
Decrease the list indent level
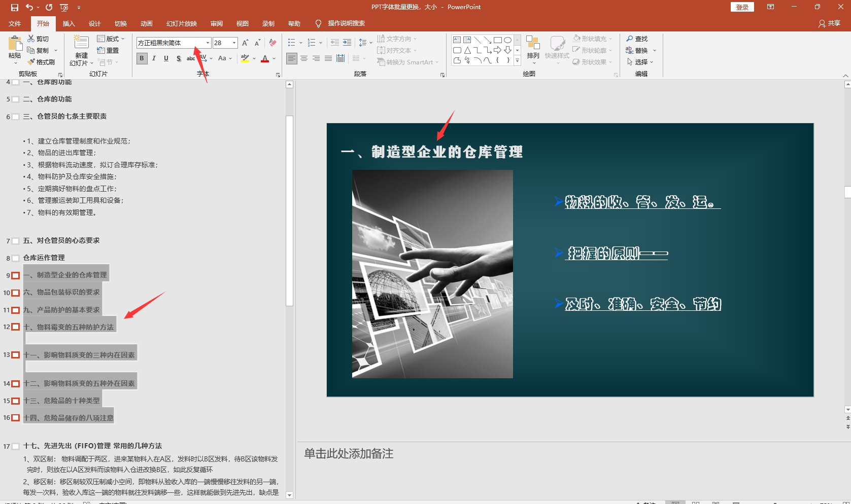point(335,43)
